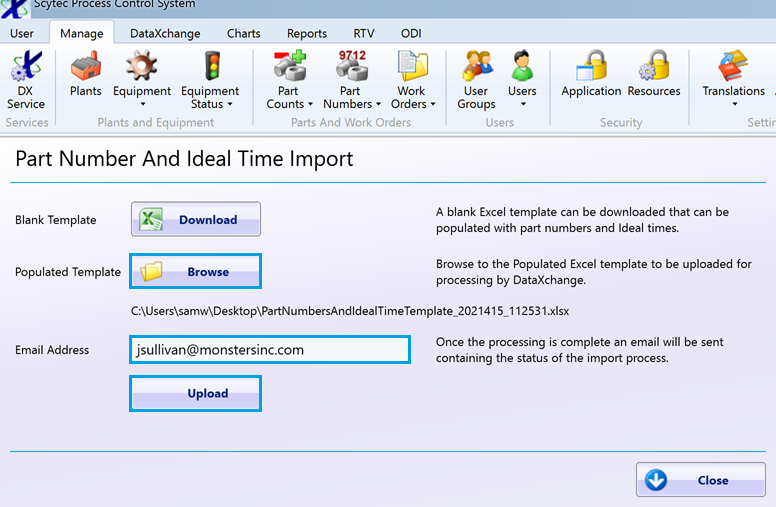This screenshot has width=776, height=507.
Task: Close the import dialog
Action: 701,480
